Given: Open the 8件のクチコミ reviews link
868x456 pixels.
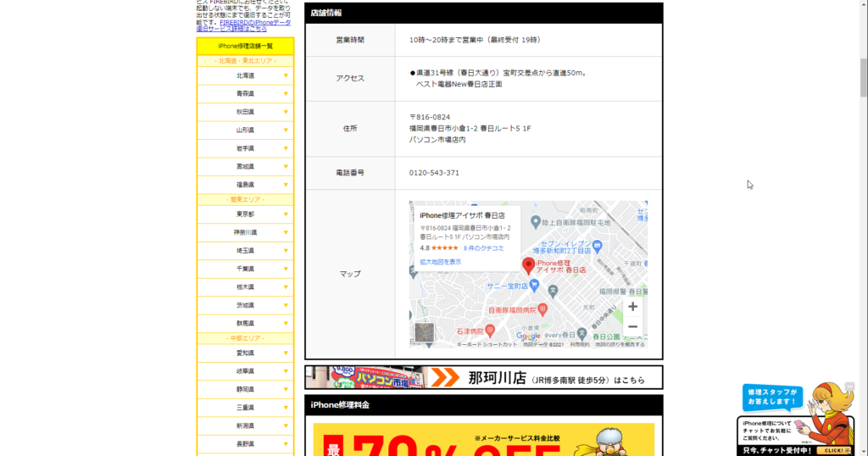Looking at the screenshot, I should pos(483,248).
